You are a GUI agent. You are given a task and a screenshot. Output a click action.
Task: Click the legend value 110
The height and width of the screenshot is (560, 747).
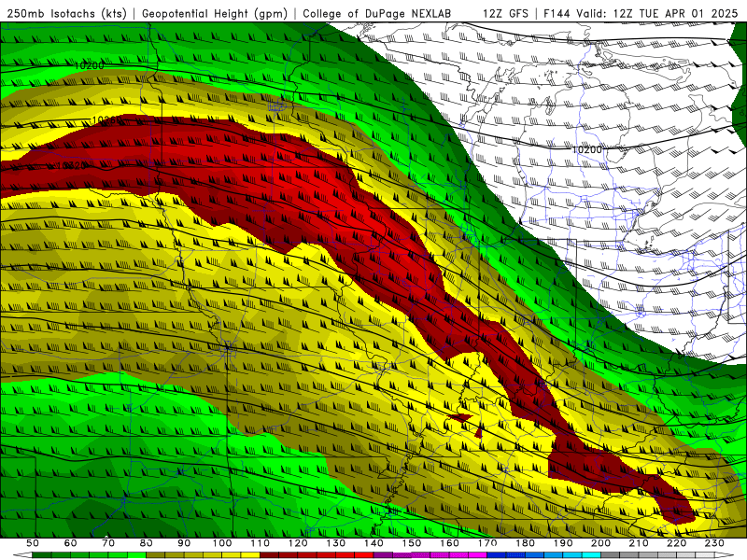coord(261,543)
